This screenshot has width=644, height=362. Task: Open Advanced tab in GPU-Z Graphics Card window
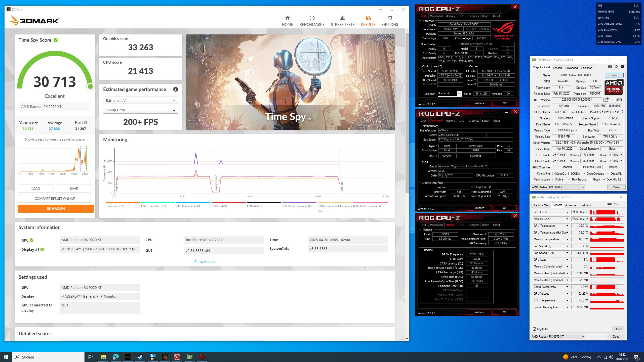pyautogui.click(x=572, y=68)
